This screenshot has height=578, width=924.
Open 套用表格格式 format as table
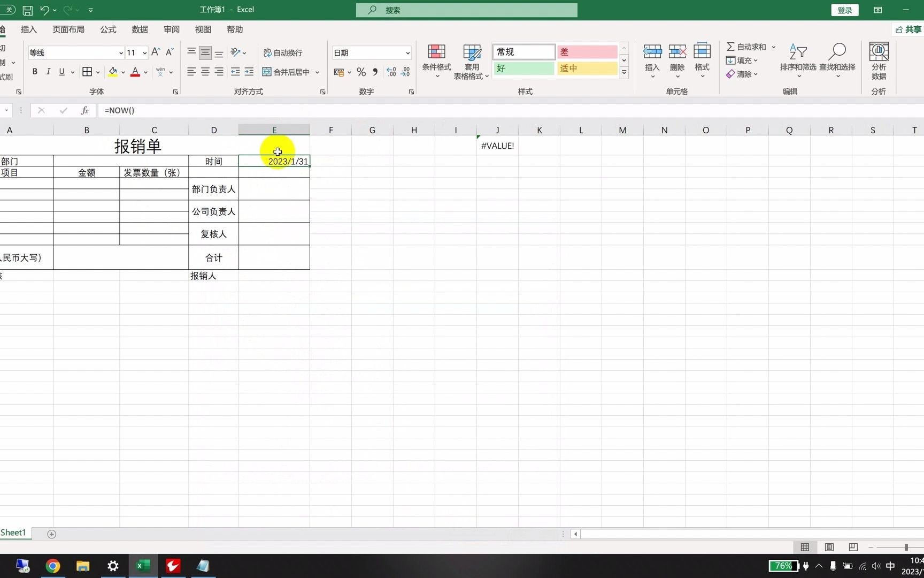pos(472,61)
